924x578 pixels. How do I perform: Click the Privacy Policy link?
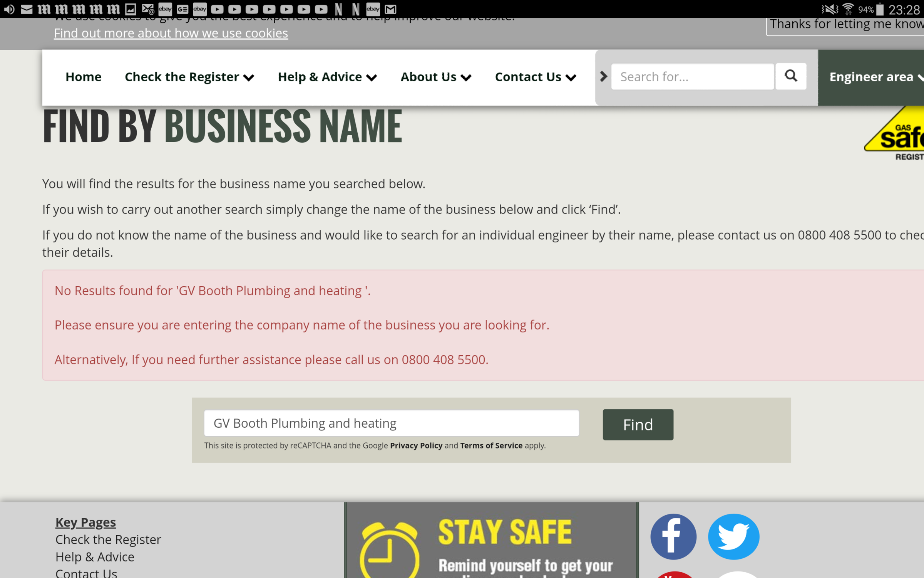click(x=416, y=445)
